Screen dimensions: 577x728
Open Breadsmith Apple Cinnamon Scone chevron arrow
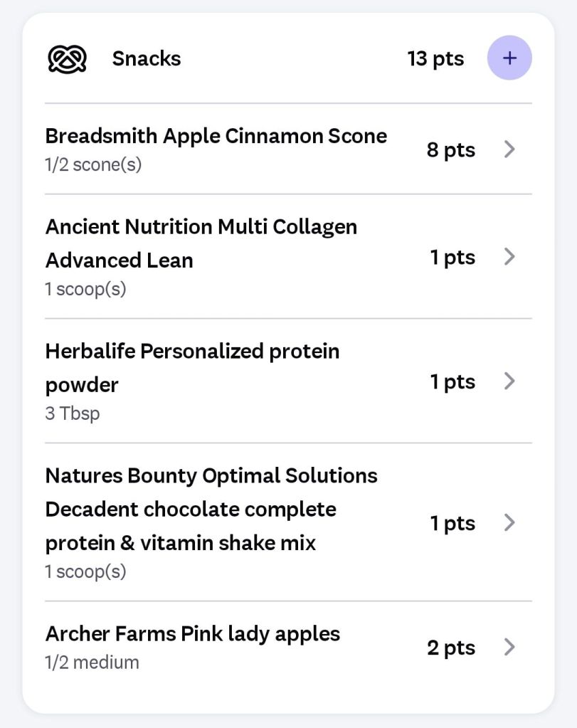509,149
